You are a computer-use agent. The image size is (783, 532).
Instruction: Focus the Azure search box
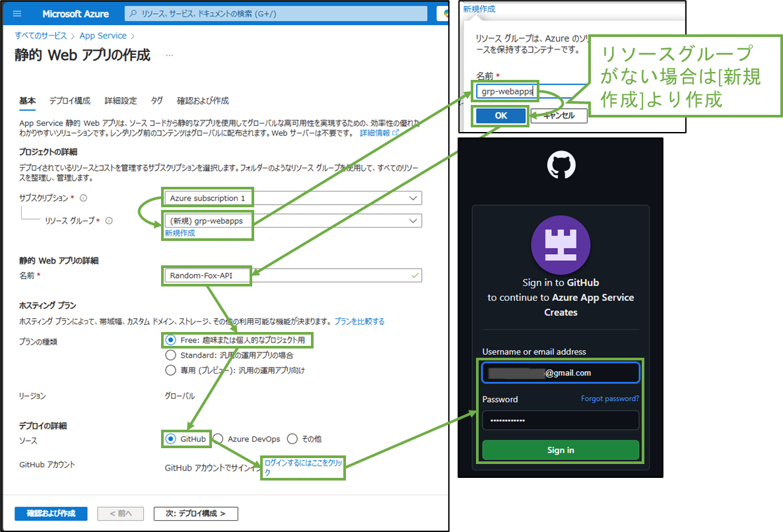tap(276, 13)
